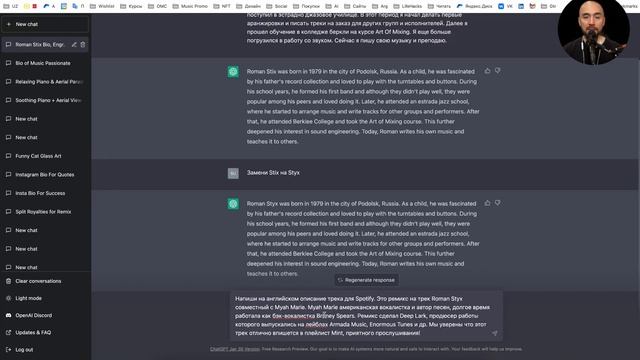Open the Funny Cat Glass Art chat
Image resolution: width=640 pixels, height=360 pixels.
click(x=45, y=156)
